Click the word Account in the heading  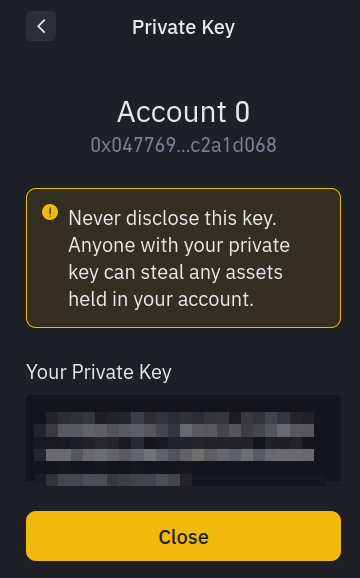[x=172, y=112]
